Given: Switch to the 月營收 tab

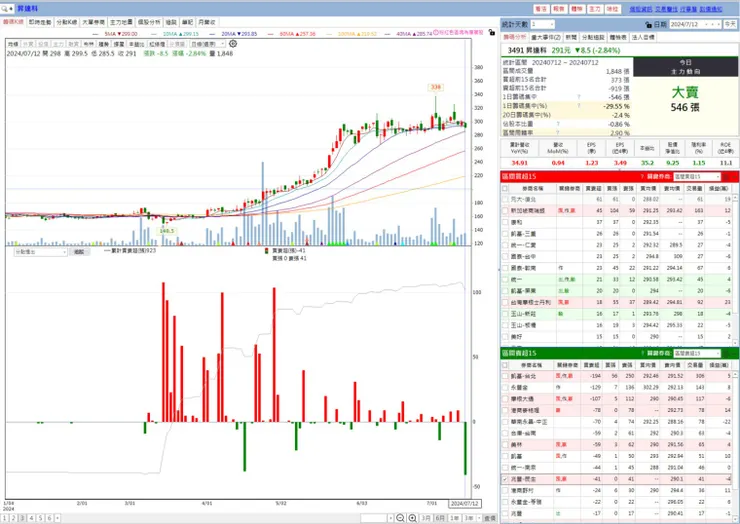Looking at the screenshot, I should click(207, 22).
